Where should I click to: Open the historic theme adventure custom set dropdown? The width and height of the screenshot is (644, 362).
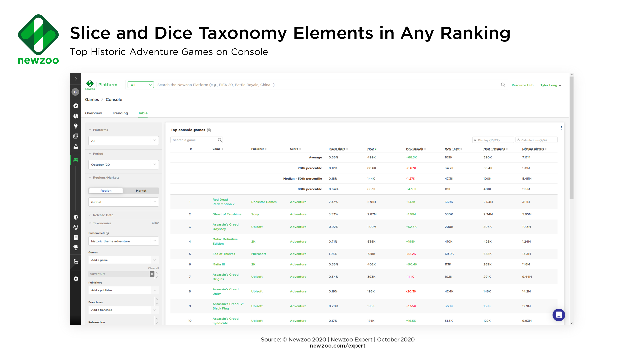click(x=123, y=241)
